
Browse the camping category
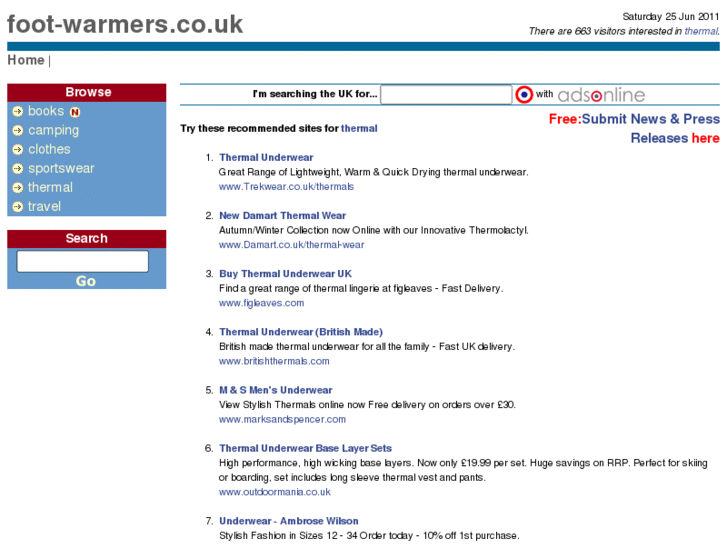(53, 130)
